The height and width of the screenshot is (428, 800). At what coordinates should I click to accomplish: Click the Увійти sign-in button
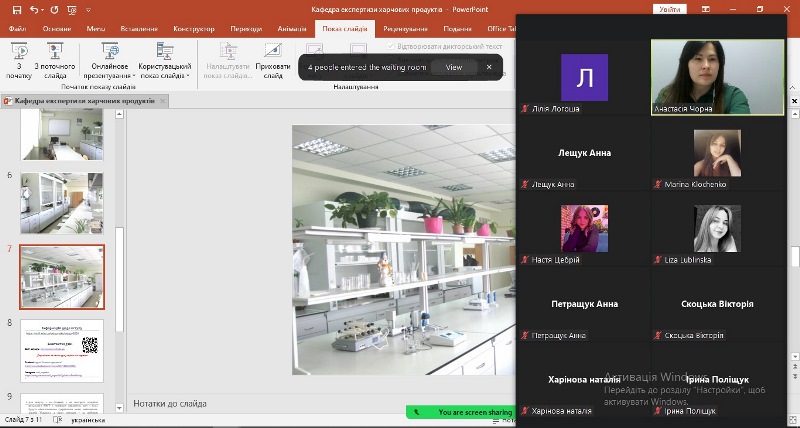click(669, 9)
